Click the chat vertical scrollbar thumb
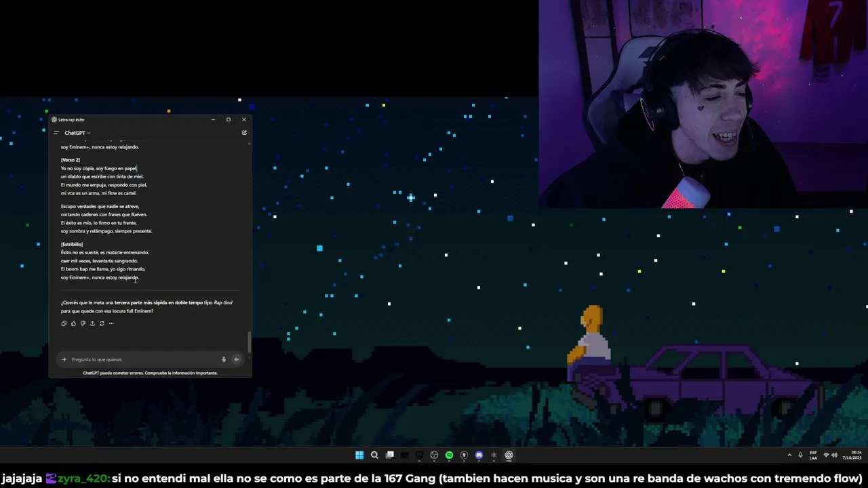Screen dimensions: 868x488 coord(249,342)
